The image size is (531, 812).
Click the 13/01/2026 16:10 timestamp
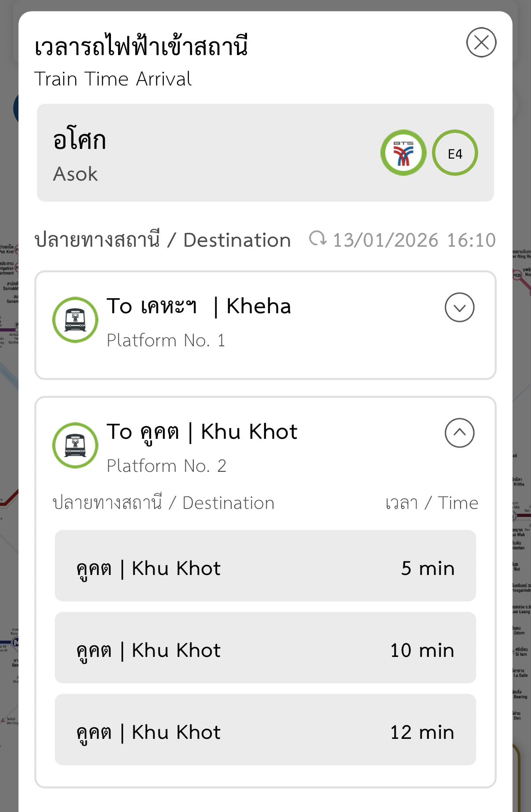coord(414,241)
